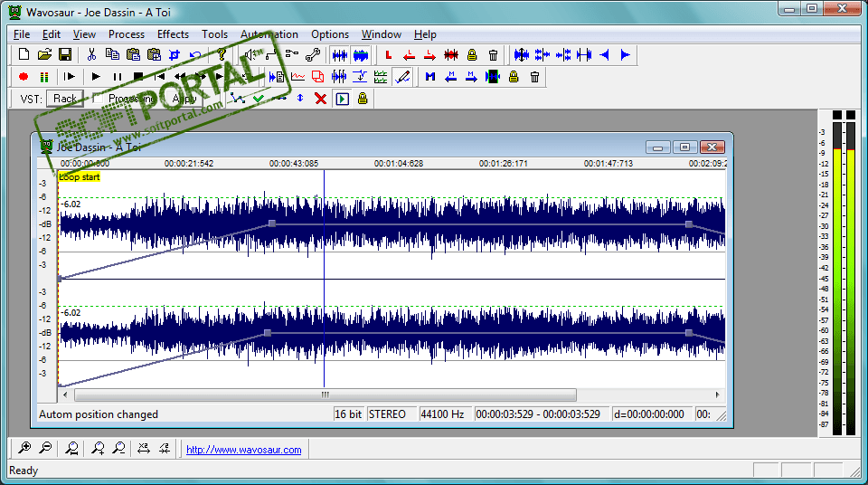The width and height of the screenshot is (868, 485).
Task: Click the red X delete icon
Action: (x=320, y=99)
